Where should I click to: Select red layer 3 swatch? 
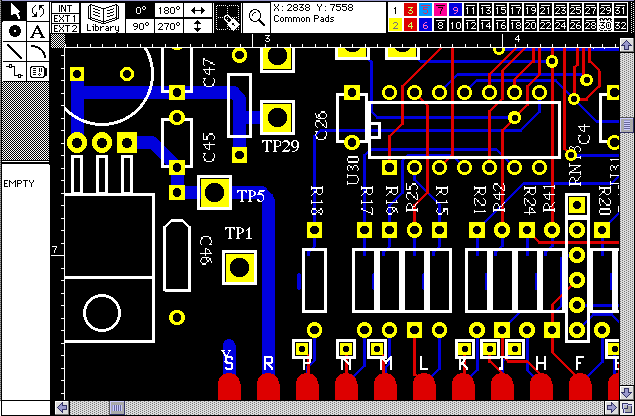pyautogui.click(x=410, y=9)
